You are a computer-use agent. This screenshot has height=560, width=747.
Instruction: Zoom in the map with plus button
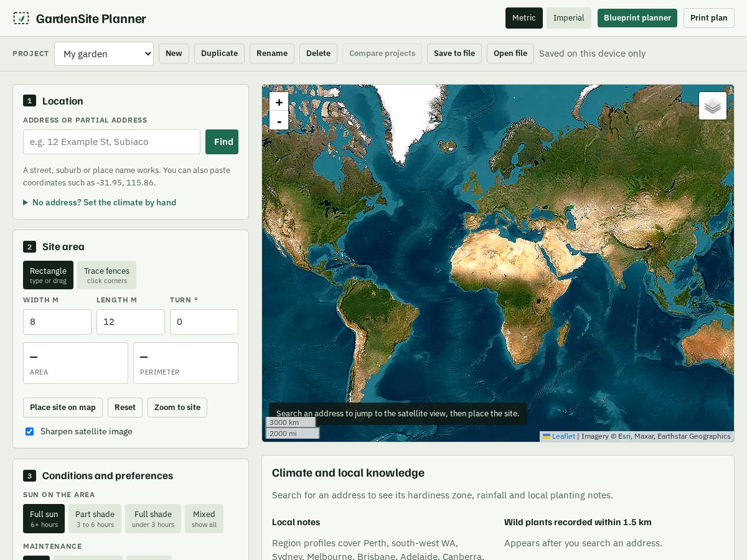(x=279, y=102)
